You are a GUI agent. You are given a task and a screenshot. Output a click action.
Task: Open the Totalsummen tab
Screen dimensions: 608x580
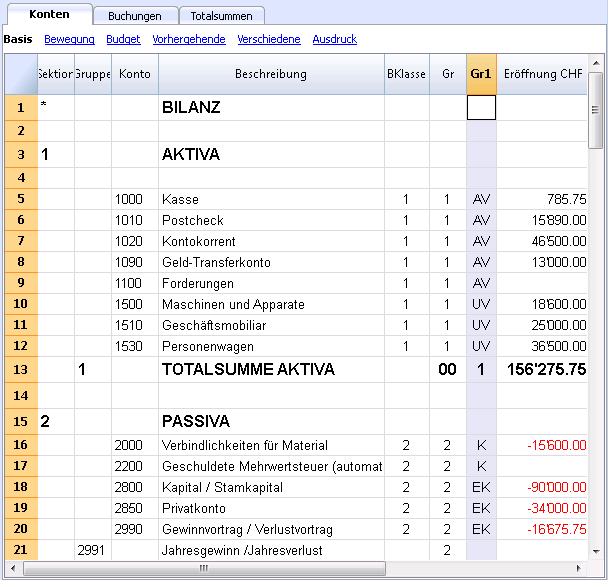[221, 16]
